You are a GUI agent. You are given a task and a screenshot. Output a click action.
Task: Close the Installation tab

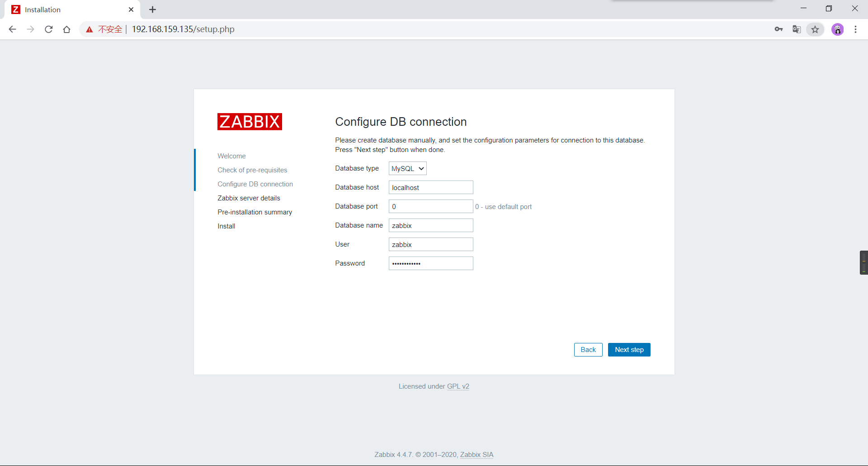pyautogui.click(x=131, y=10)
